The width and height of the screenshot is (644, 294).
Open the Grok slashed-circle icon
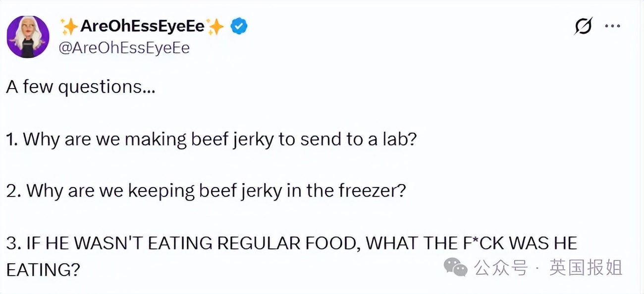click(583, 26)
